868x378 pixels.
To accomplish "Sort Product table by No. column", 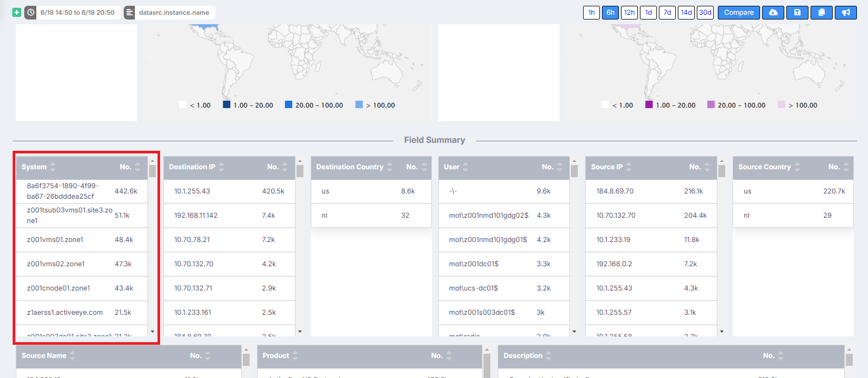I will point(449,355).
